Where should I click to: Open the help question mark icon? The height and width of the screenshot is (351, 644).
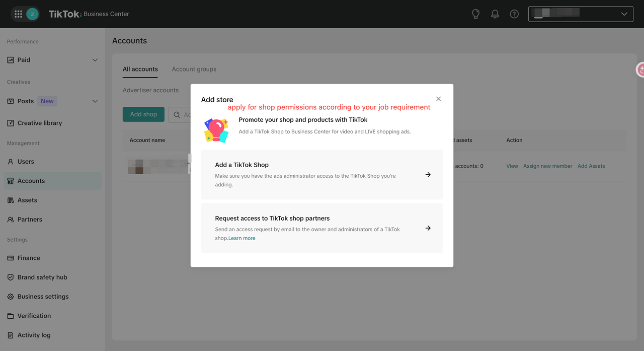tap(514, 14)
